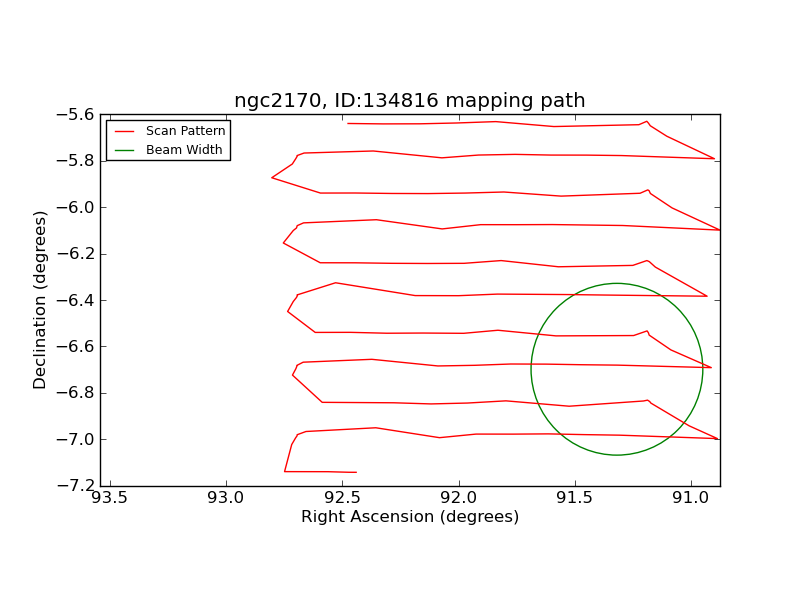Click the x-axis tick label 93.5
The height and width of the screenshot is (600, 800).
[110, 497]
